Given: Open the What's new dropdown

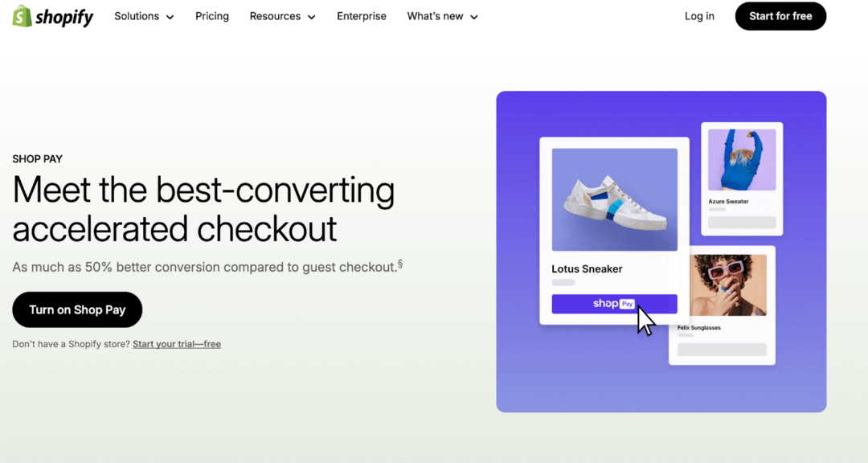Looking at the screenshot, I should (442, 15).
